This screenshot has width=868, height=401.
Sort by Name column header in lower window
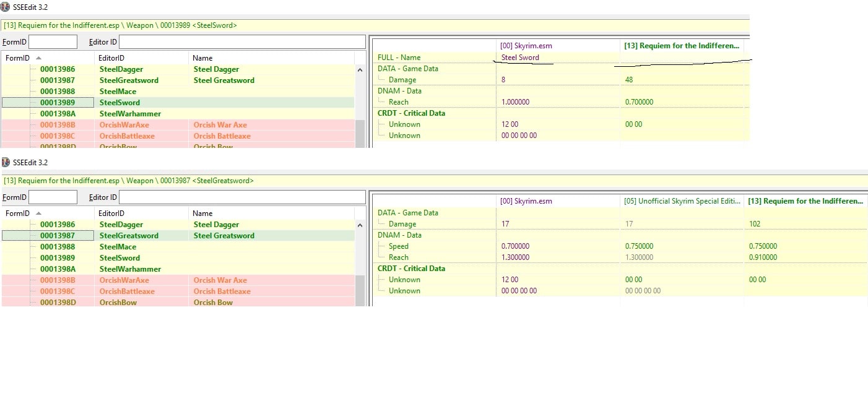point(271,213)
